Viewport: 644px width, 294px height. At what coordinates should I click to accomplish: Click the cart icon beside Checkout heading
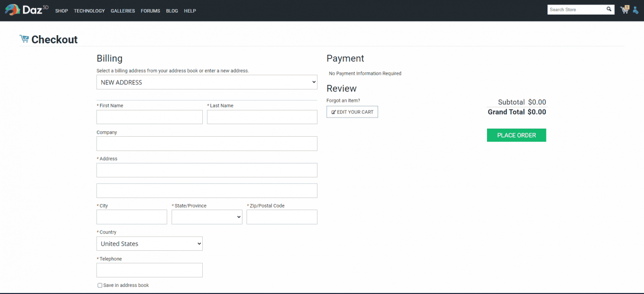[24, 39]
